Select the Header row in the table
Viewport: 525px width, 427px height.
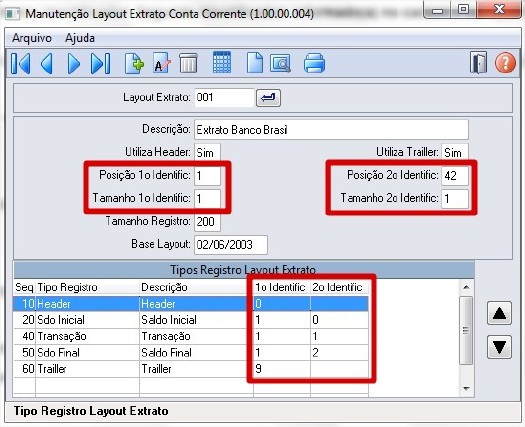coord(191,304)
